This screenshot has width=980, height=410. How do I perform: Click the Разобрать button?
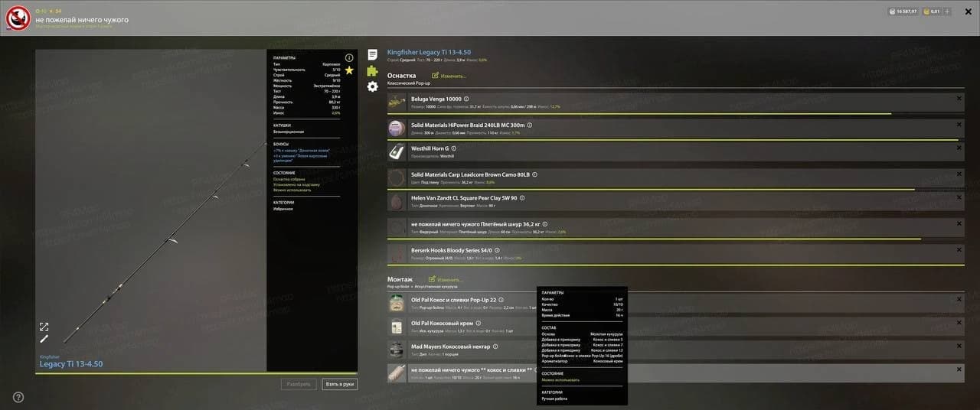(298, 384)
